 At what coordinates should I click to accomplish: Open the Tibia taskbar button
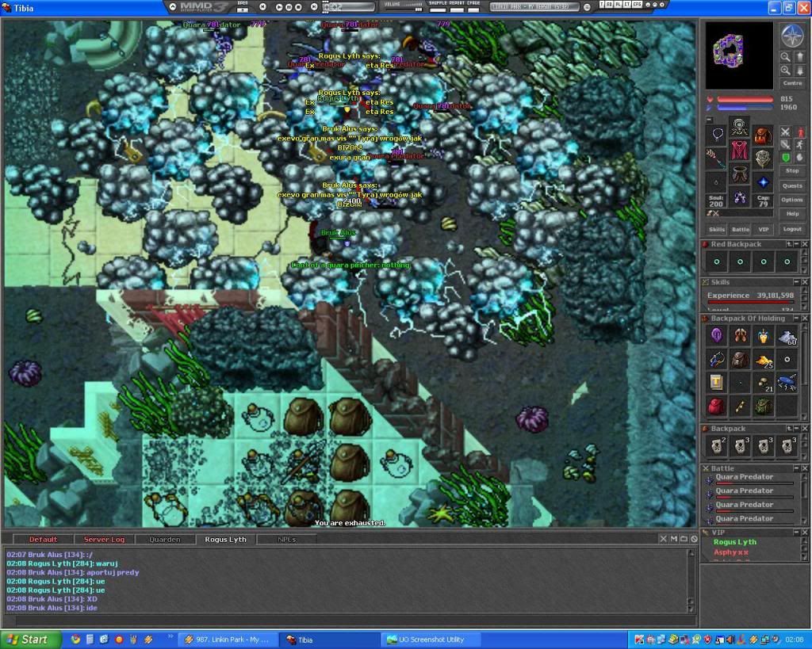[x=328, y=639]
